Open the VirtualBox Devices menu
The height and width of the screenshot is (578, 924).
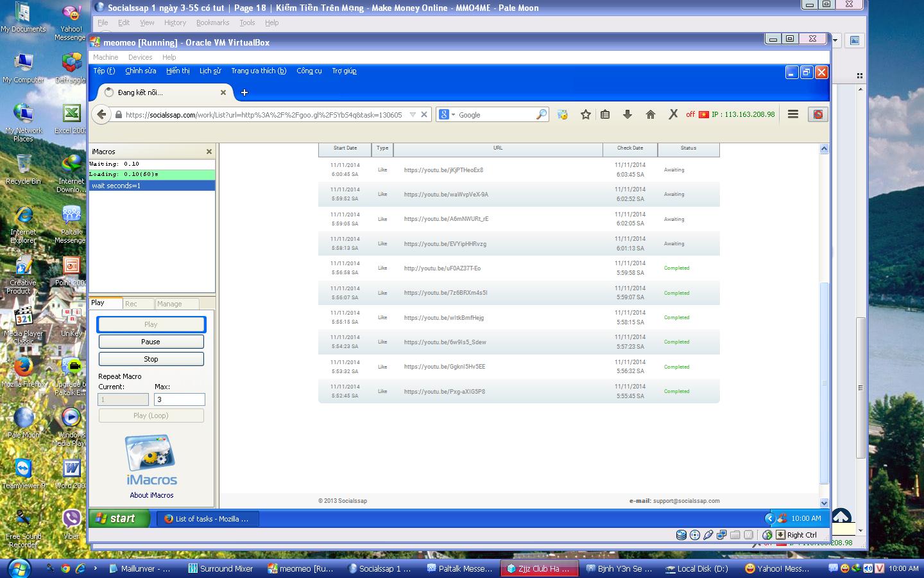click(140, 57)
